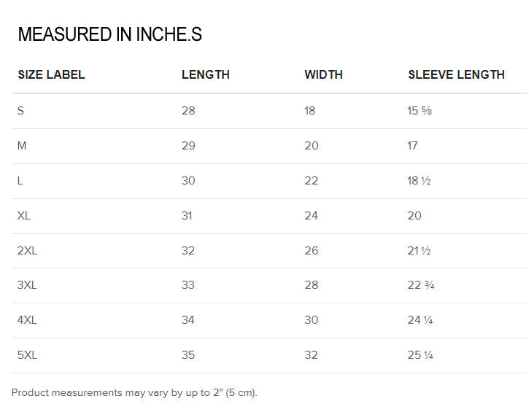Click the LENGTH column header
The image size is (529, 420).
[206, 74]
